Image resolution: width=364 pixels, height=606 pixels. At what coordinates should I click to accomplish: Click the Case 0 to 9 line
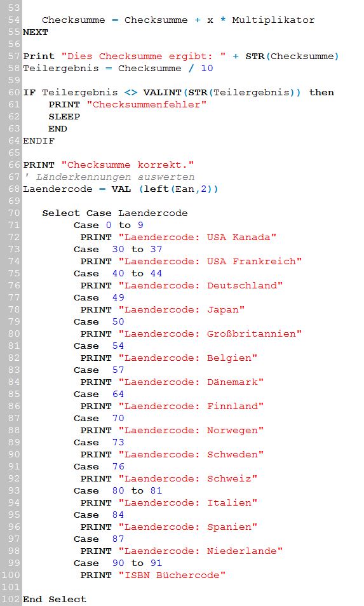109,225
